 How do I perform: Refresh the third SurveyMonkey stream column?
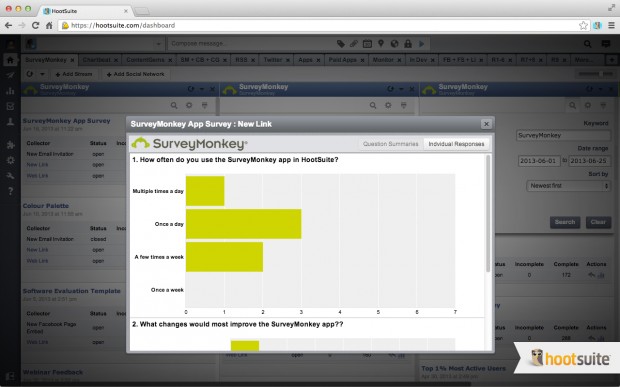pos(589,89)
